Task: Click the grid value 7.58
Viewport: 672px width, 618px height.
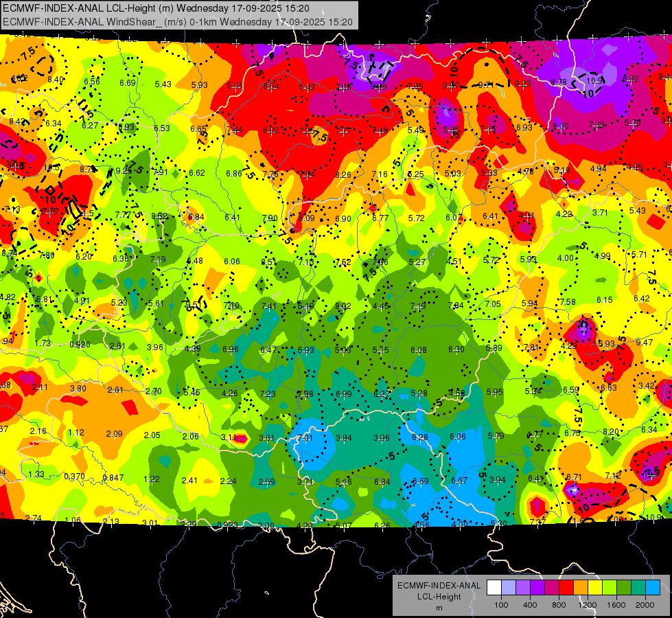Action: (x=568, y=302)
